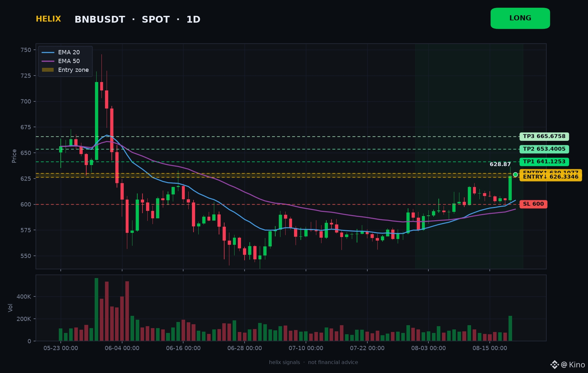Click the blue EMA 20 legend line

pyautogui.click(x=48, y=52)
